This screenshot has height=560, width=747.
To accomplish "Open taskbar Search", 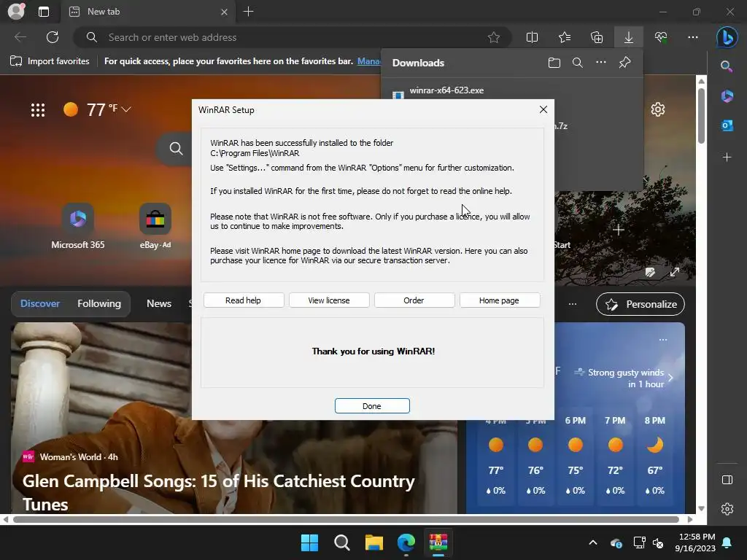I will pos(341,542).
